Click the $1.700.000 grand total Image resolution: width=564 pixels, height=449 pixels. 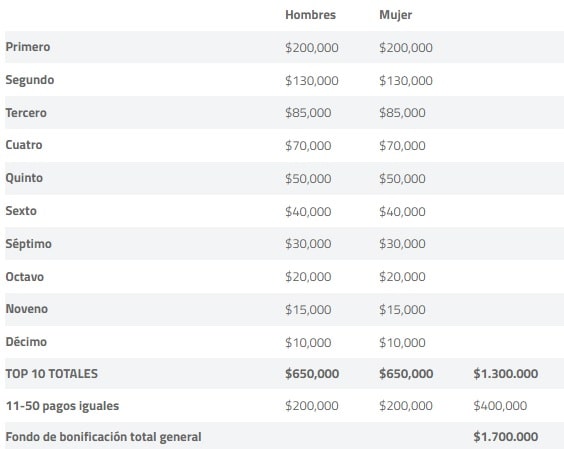[506, 437]
